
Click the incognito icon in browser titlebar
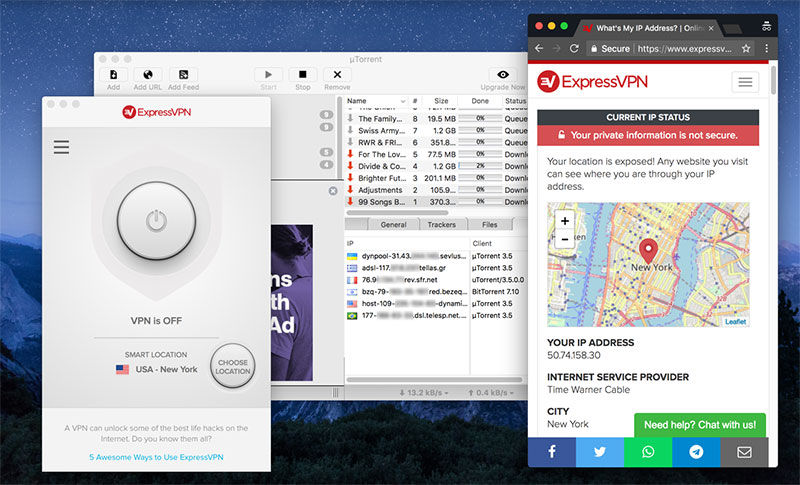click(x=766, y=26)
